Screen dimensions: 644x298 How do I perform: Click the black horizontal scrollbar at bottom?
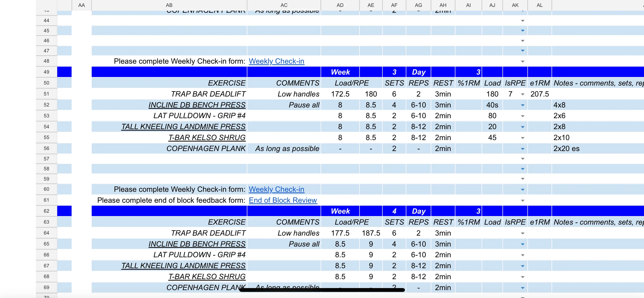click(x=322, y=290)
